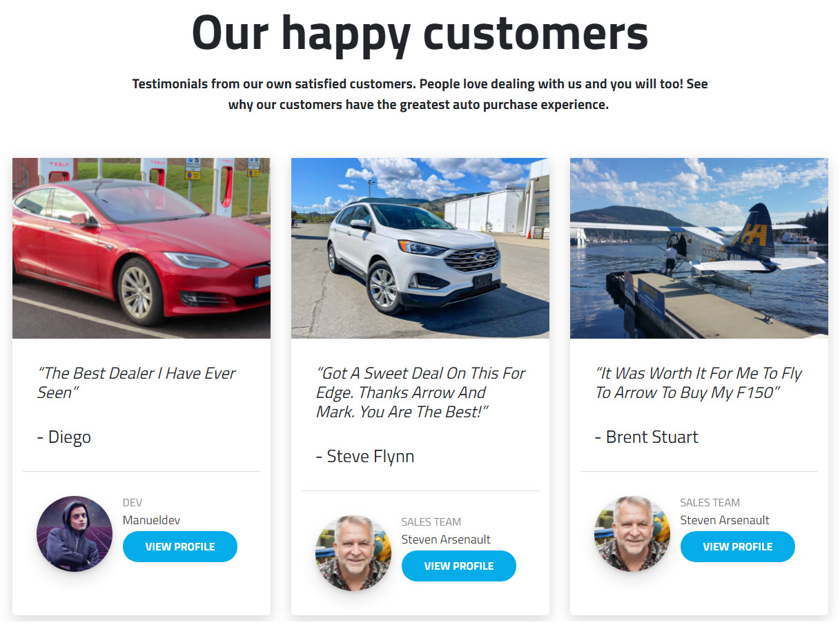Click the "Our happy customers" heading

coord(420,32)
